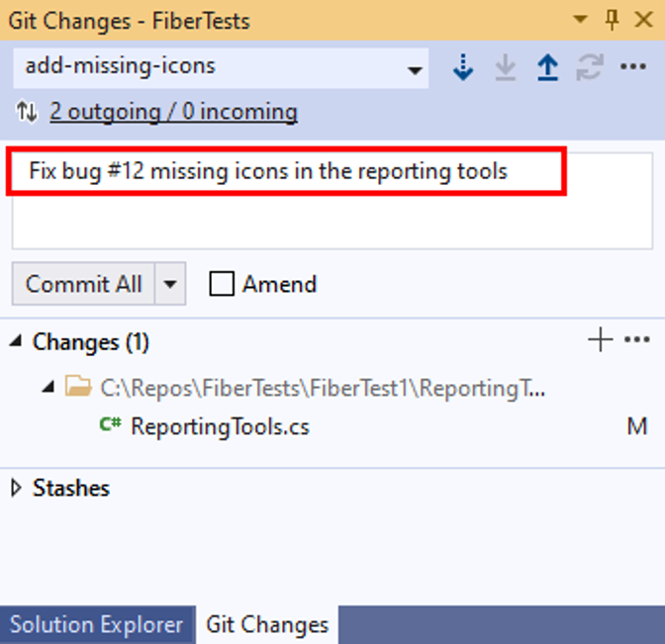This screenshot has height=644, width=665.
Task: Open the Changes section ellipsis menu
Action: [637, 341]
